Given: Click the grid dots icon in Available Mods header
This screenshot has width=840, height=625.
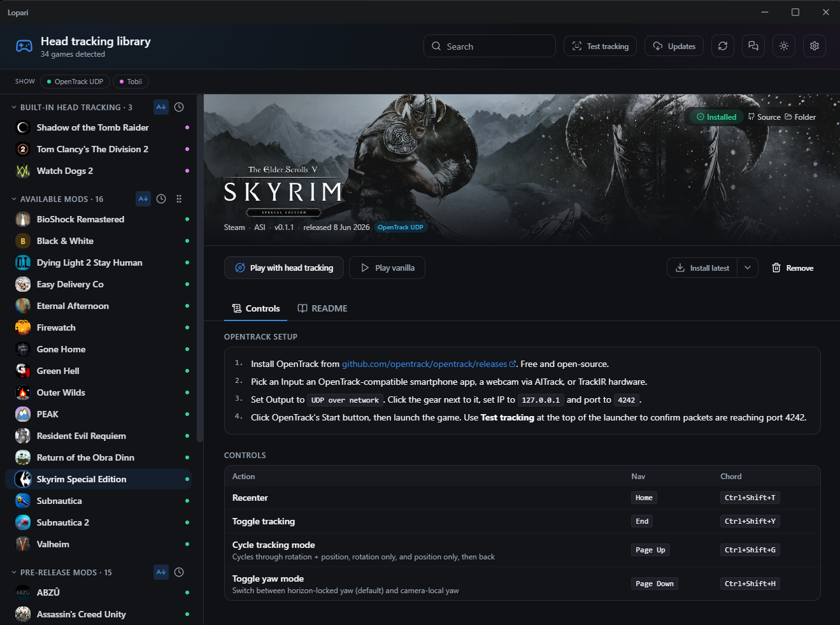Looking at the screenshot, I should (179, 199).
